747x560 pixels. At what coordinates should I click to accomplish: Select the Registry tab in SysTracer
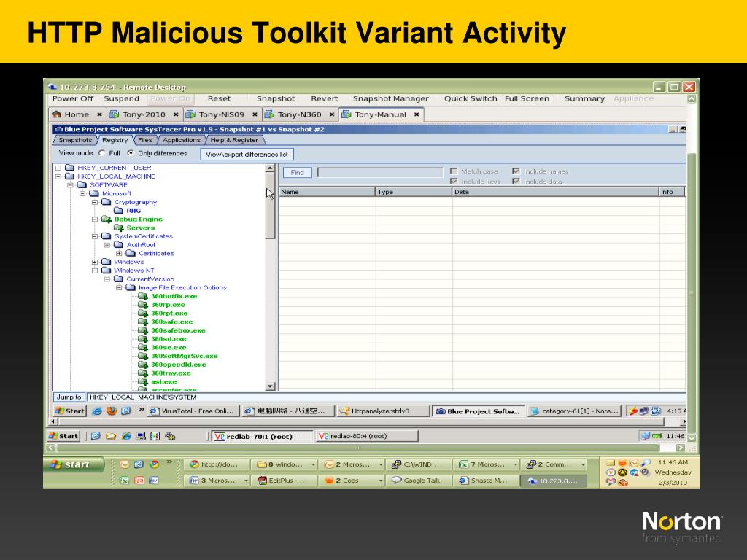coord(115,140)
